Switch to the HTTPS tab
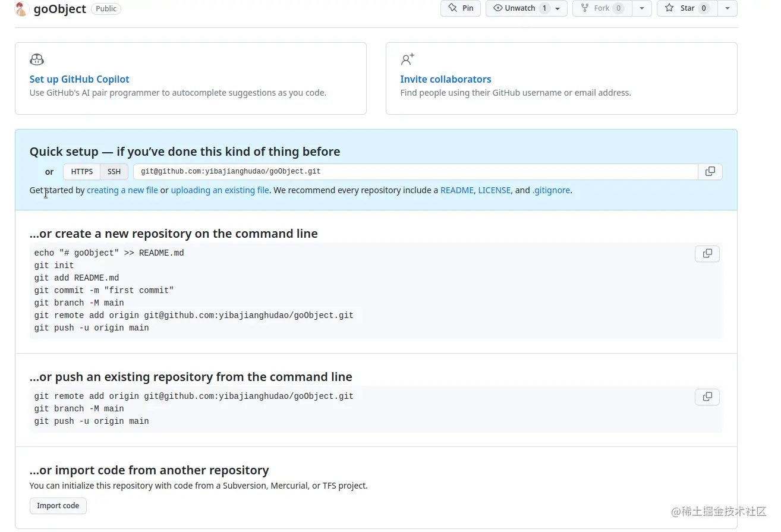 (81, 171)
